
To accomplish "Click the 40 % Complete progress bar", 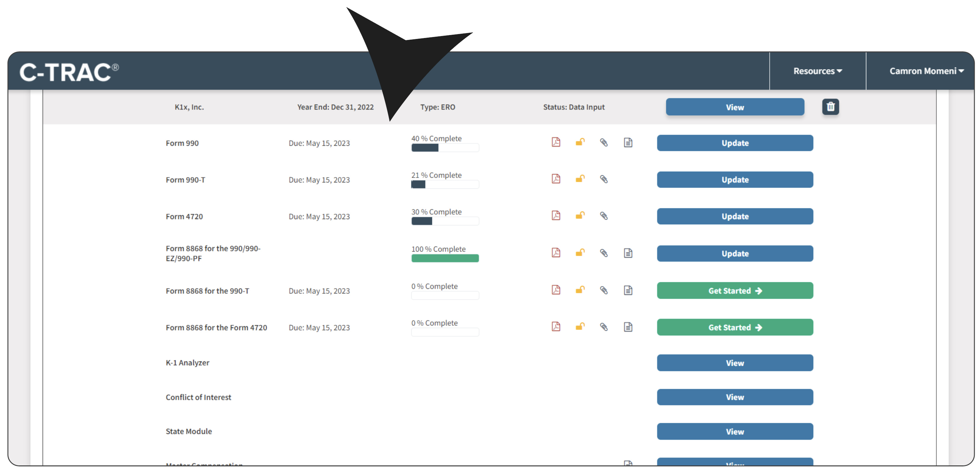I will [445, 148].
